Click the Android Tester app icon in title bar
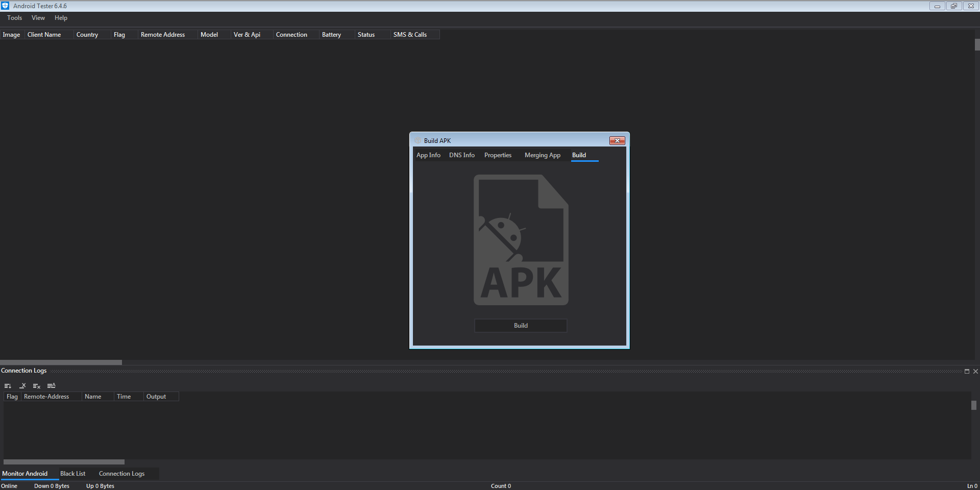980x490 pixels. (x=5, y=6)
